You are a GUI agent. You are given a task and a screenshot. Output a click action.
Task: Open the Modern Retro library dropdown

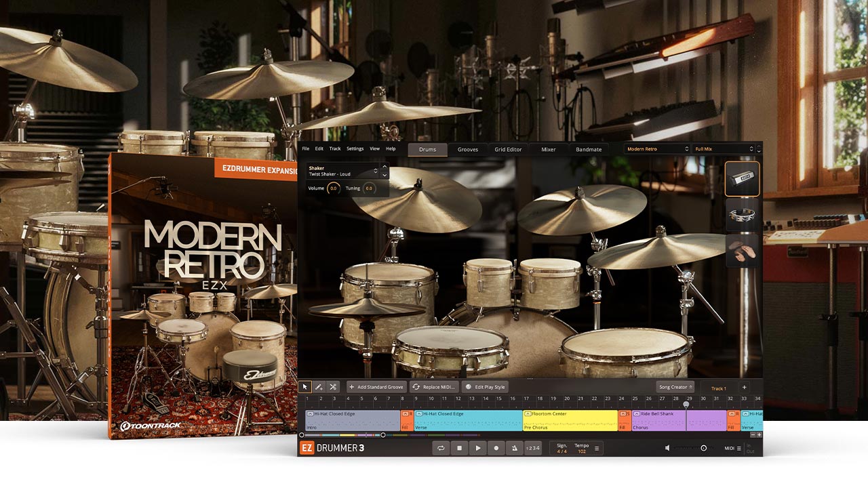tap(656, 149)
